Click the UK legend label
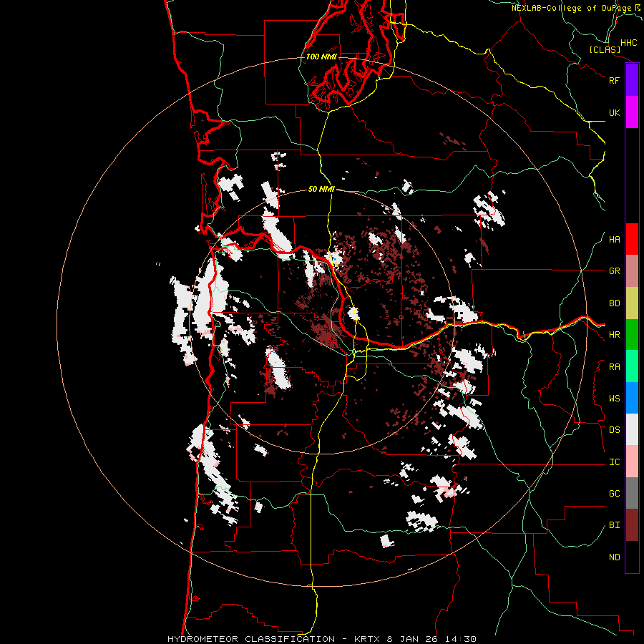Image resolution: width=644 pixels, height=644 pixels. point(614,112)
